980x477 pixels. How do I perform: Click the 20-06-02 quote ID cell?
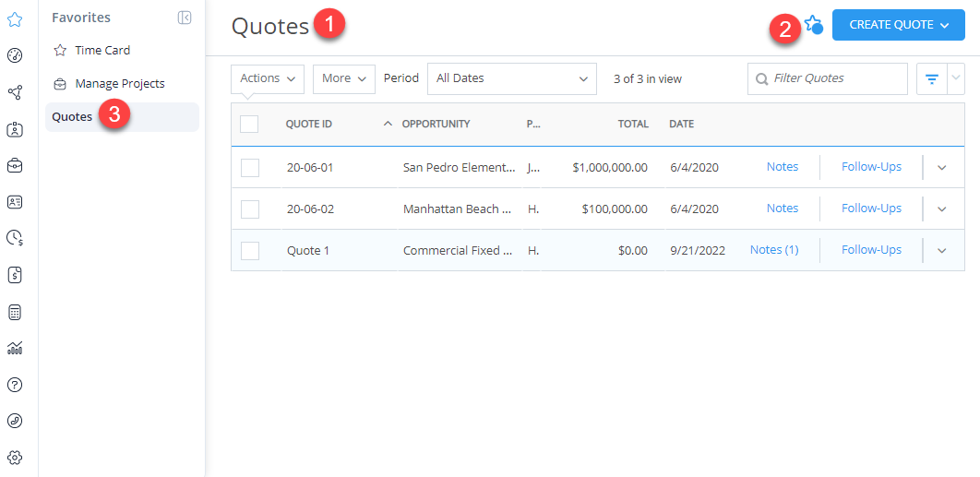(x=310, y=209)
